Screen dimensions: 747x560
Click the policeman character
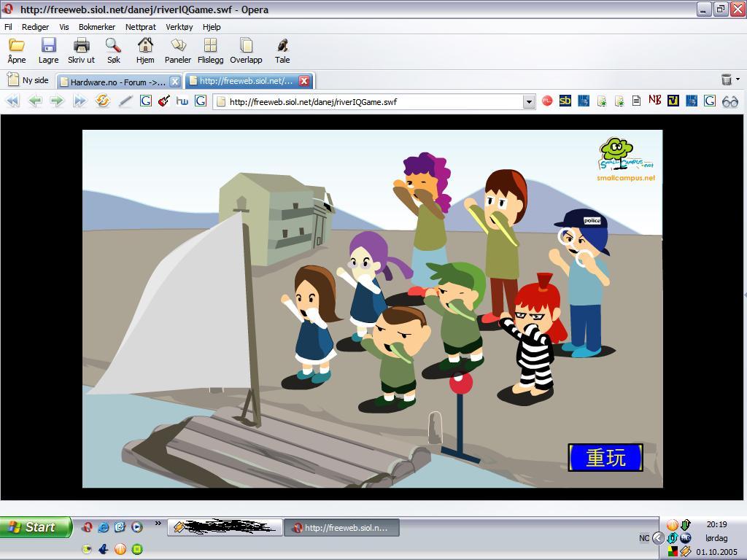coord(582,284)
